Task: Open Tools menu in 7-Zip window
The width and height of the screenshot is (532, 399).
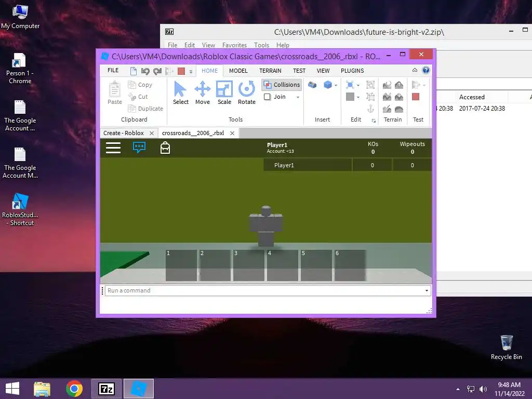Action: [261, 45]
